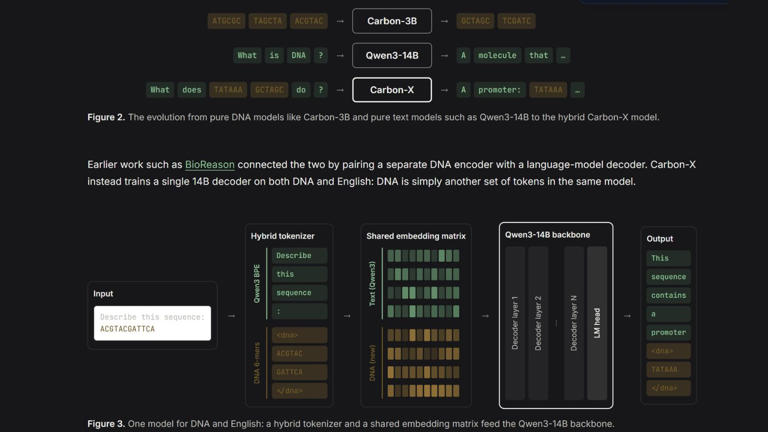Image resolution: width=768 pixels, height=432 pixels.
Task: Select the 'that' output token
Action: click(538, 55)
